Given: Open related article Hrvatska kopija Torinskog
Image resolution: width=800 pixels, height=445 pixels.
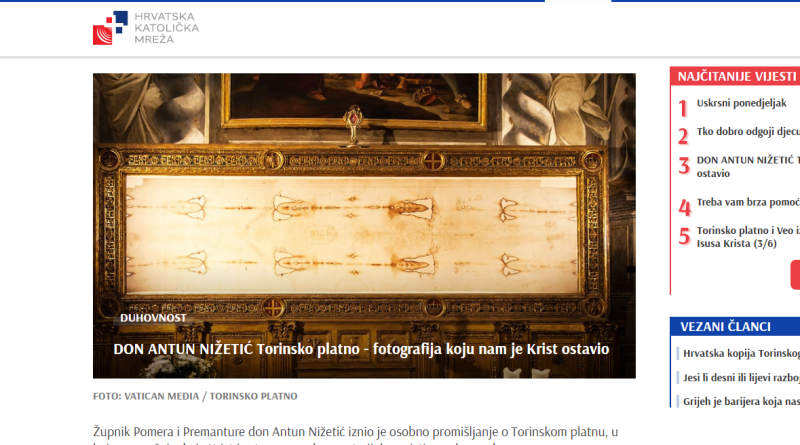Looking at the screenshot, I should coord(741,353).
